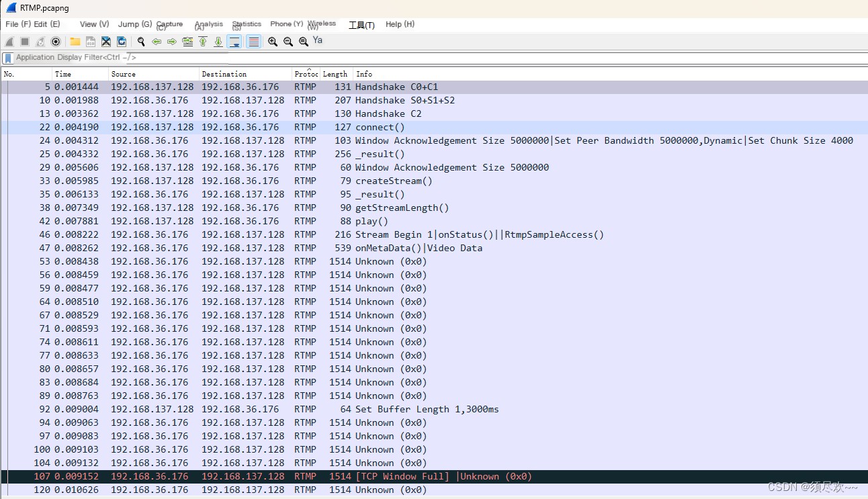Reload the capture file from toolbar

coord(122,42)
